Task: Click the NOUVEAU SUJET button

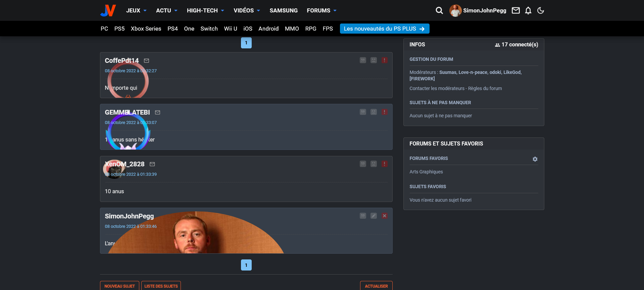Action: [x=119, y=286]
